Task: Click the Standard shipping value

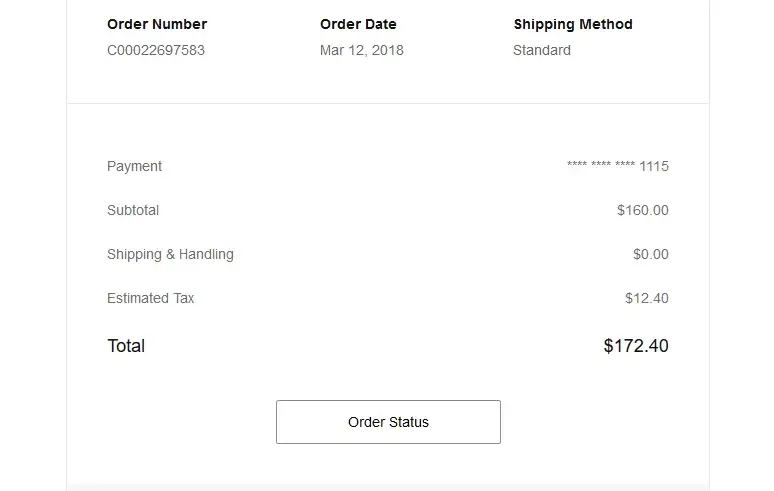Action: (x=542, y=50)
